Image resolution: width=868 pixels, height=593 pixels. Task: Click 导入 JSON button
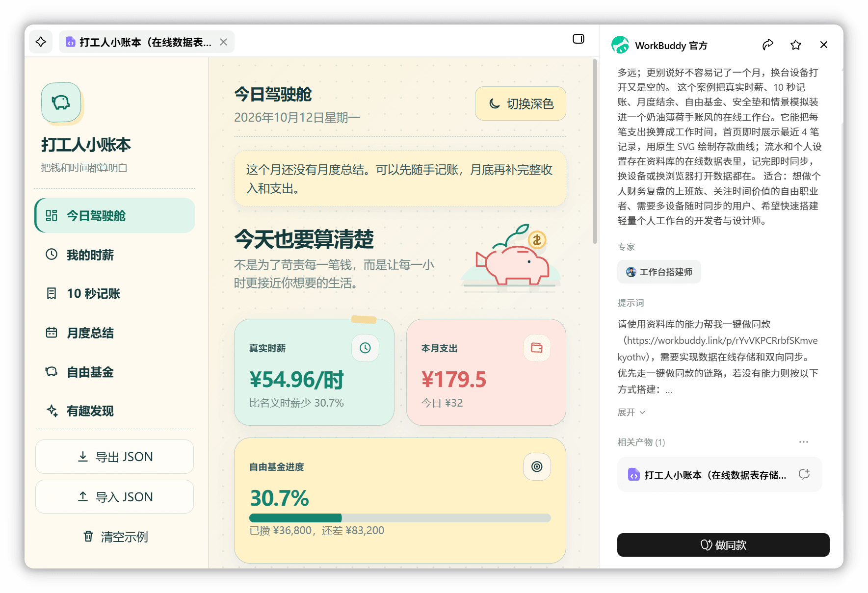(115, 497)
